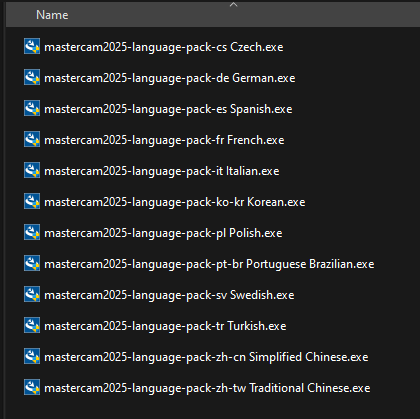Toggle sort direction with the header arrow
This screenshot has height=419, width=420.
(234, 5)
